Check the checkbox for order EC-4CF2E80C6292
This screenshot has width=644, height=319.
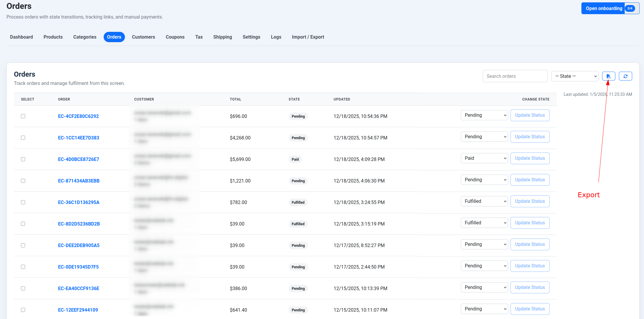(x=23, y=116)
